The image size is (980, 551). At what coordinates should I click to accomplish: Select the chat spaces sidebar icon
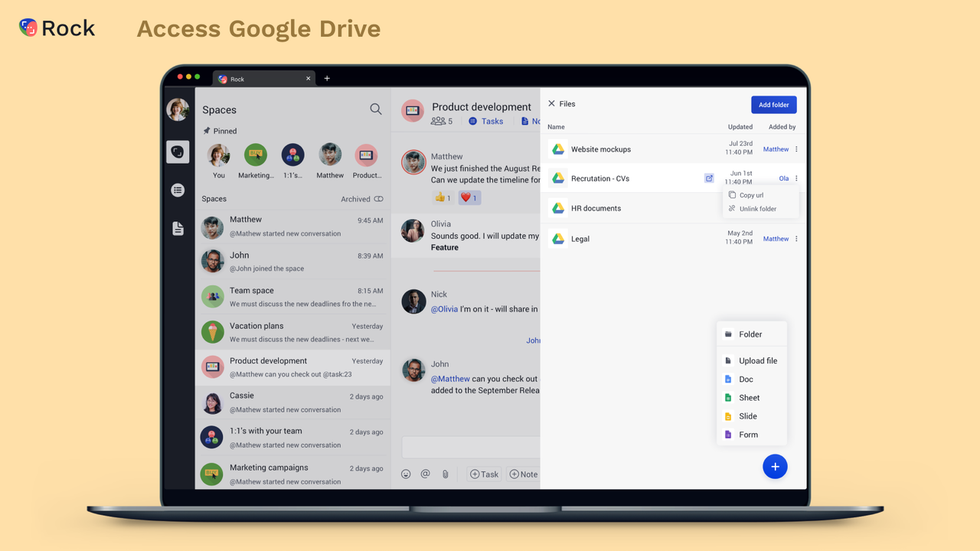(x=178, y=152)
